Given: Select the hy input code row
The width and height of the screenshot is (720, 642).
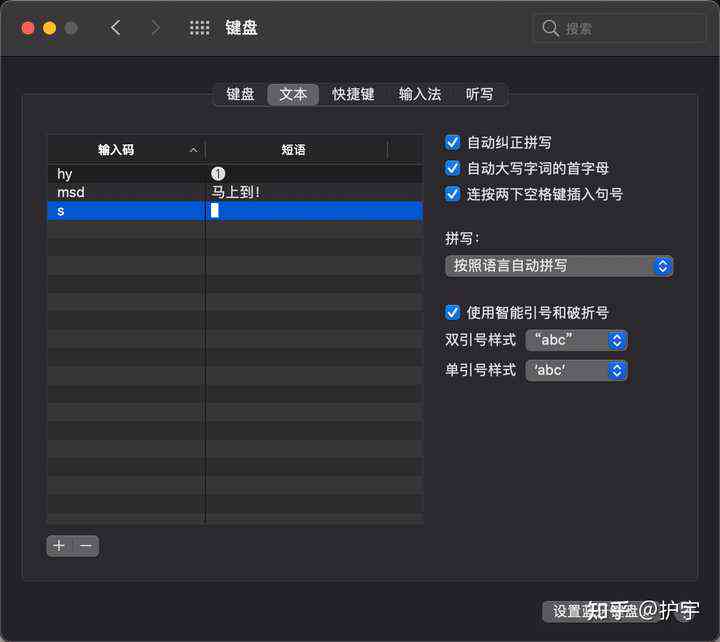Looking at the screenshot, I should coord(235,174).
